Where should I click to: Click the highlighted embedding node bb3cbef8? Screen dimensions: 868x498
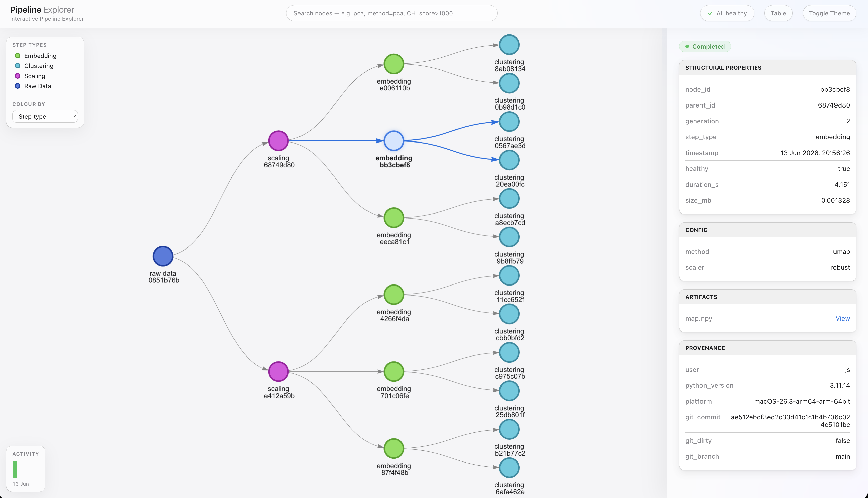[x=394, y=141]
